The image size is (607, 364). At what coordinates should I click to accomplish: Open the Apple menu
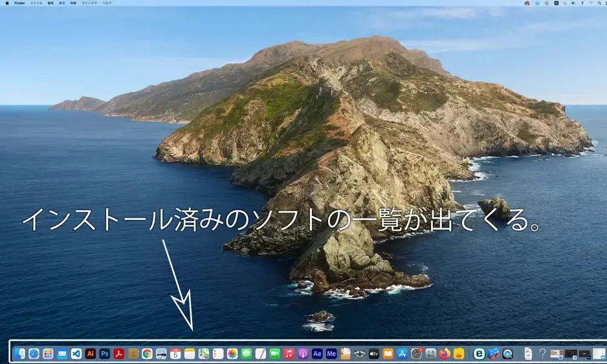click(x=7, y=3)
